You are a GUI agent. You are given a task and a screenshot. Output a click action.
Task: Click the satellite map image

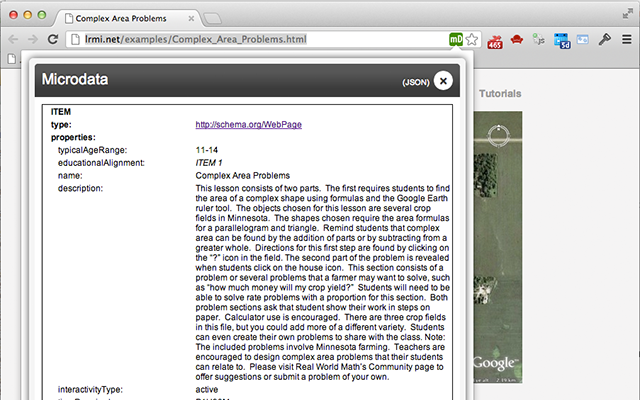click(x=498, y=247)
